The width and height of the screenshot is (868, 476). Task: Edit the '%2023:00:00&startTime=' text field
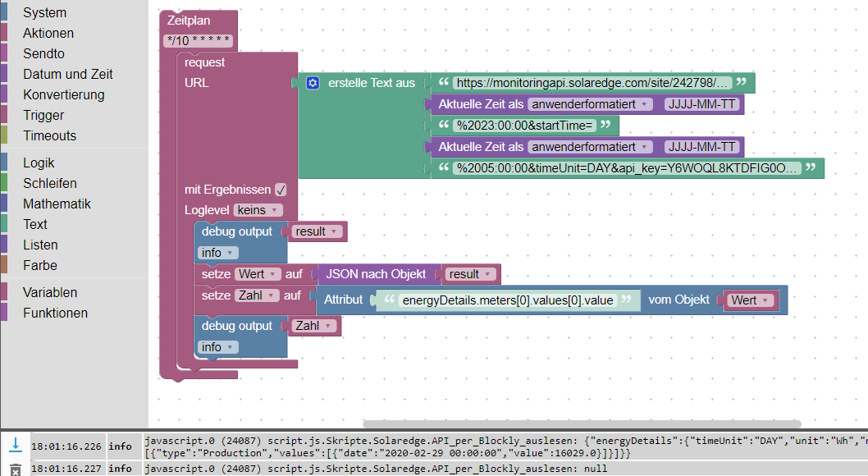click(524, 126)
